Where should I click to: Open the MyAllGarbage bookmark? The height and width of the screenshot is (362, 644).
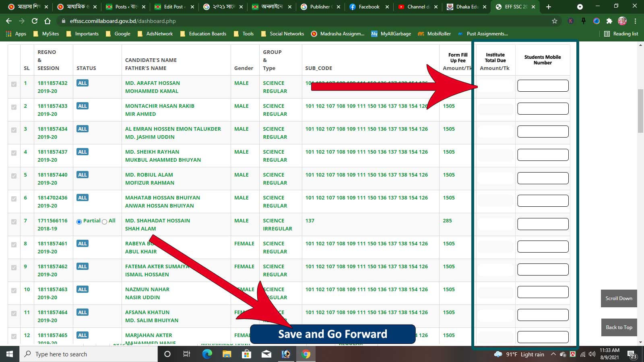[x=391, y=34]
